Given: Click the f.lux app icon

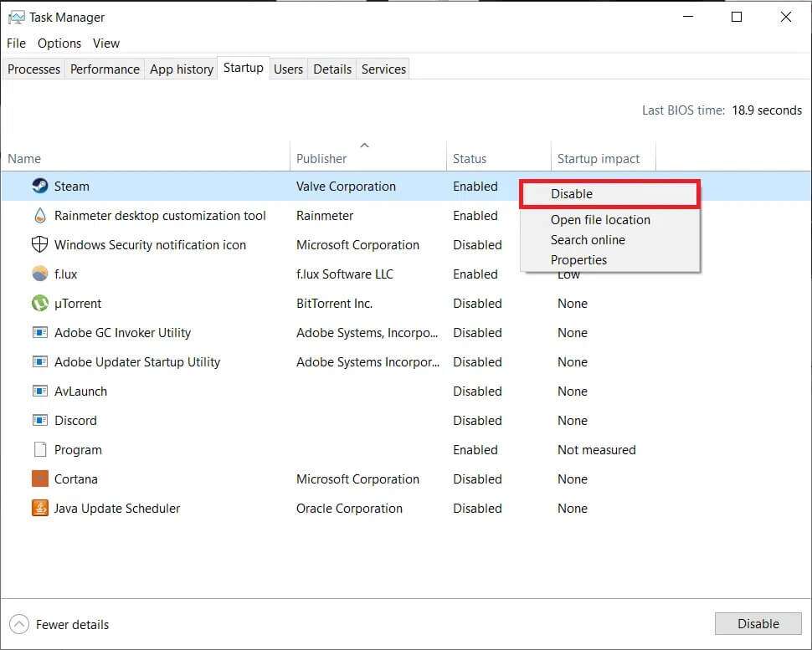Looking at the screenshot, I should (40, 274).
